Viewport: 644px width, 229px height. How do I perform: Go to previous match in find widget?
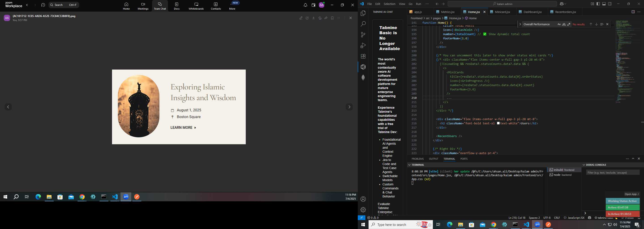point(591,24)
